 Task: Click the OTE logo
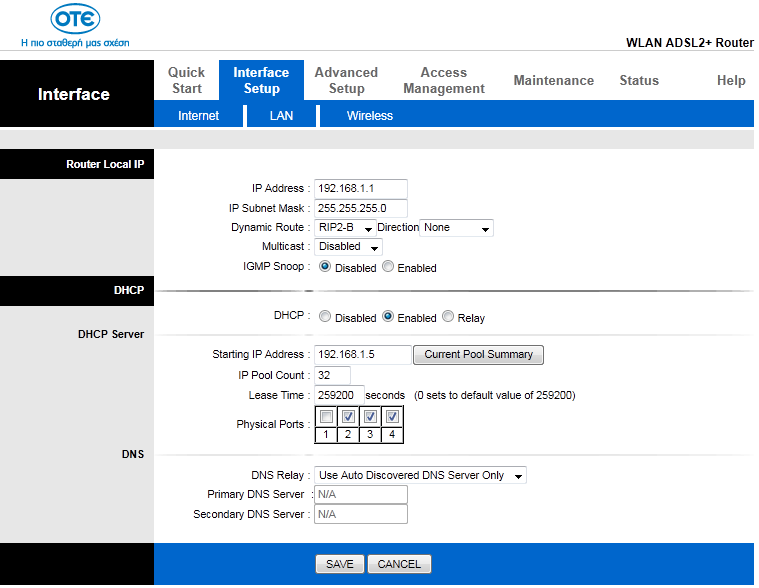click(x=74, y=20)
